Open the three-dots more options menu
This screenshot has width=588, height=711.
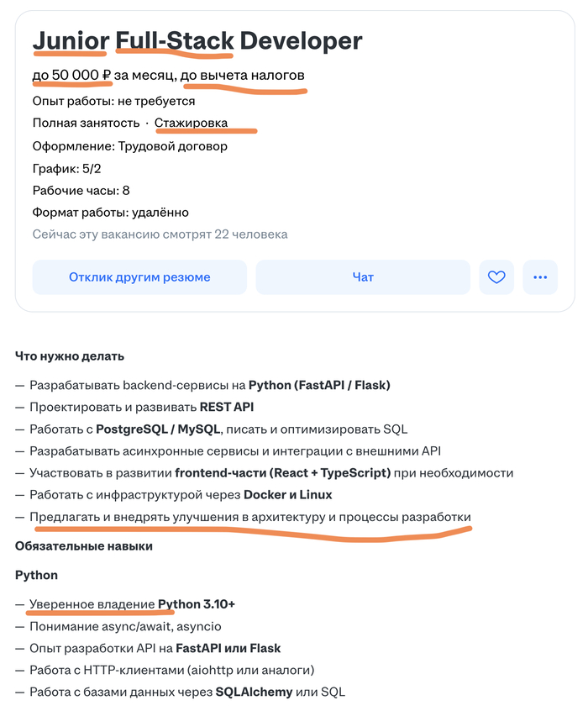pyautogui.click(x=540, y=276)
